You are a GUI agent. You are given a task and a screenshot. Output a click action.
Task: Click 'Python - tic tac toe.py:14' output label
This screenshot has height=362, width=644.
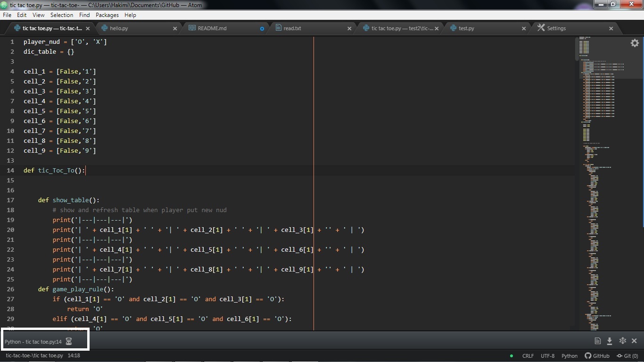[33, 342]
